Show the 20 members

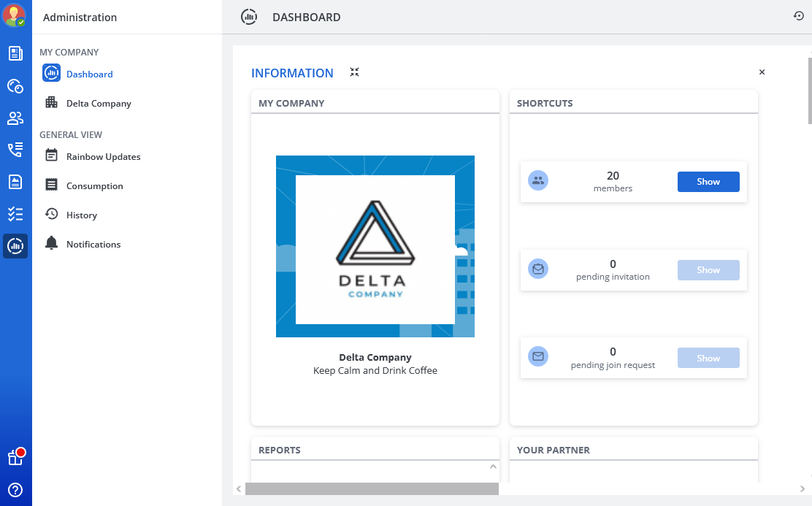[x=708, y=182]
